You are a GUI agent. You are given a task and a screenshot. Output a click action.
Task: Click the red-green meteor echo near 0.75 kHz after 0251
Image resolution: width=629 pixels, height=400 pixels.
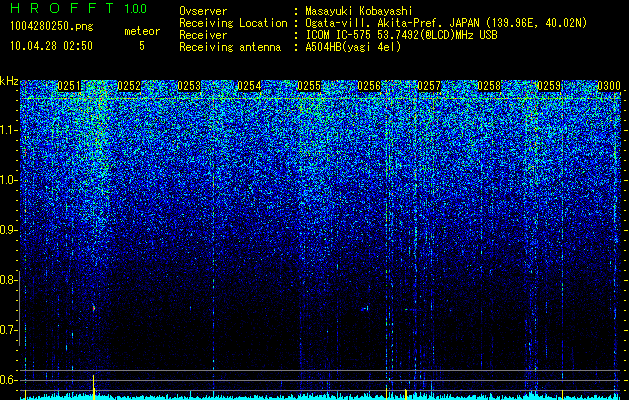93,308
